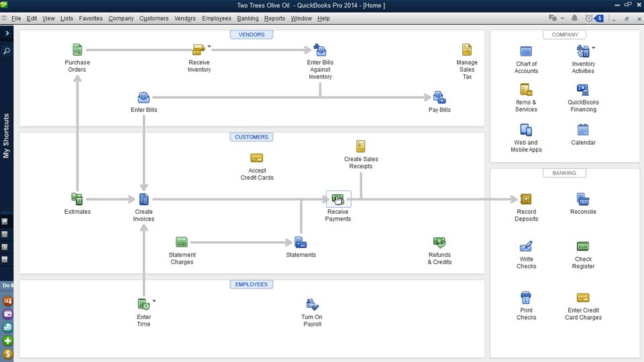644x362 pixels.
Task: Click the Print Checks icon
Action: 526,298
